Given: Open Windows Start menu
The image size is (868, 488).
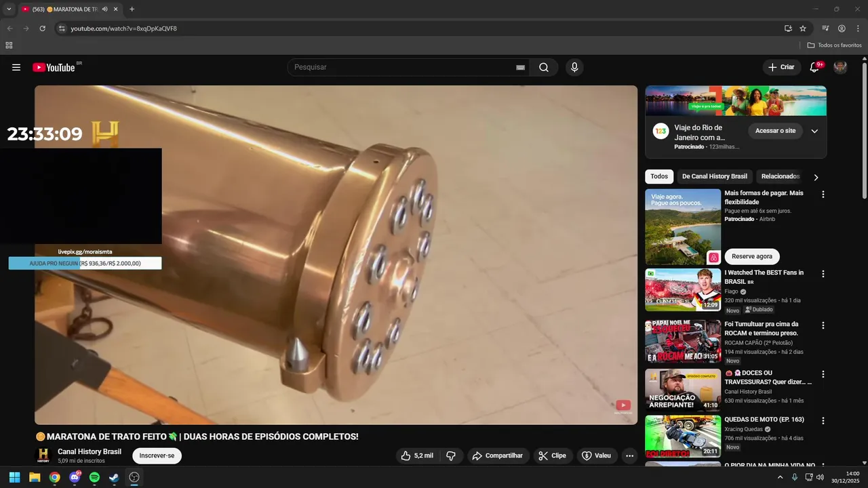Looking at the screenshot, I should click(14, 477).
